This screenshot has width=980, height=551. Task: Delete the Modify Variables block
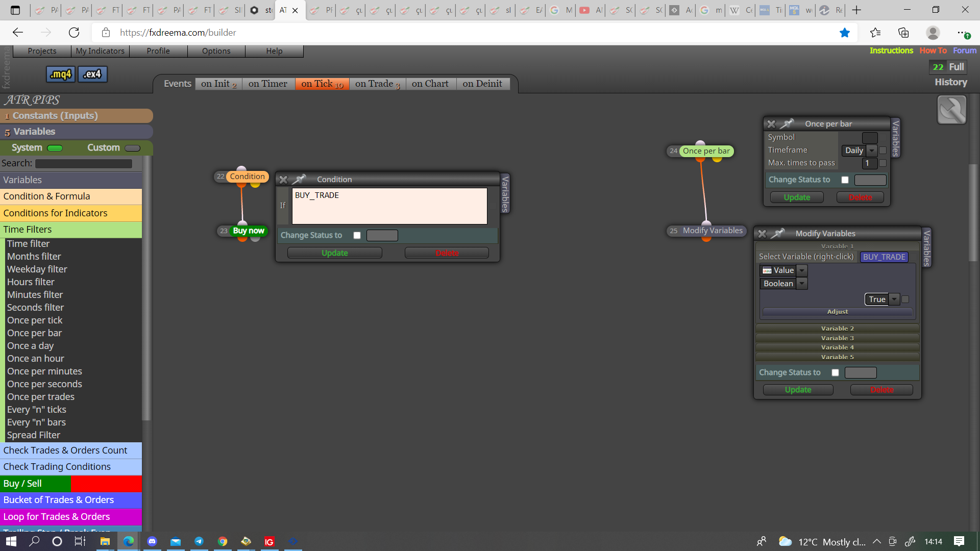click(881, 390)
